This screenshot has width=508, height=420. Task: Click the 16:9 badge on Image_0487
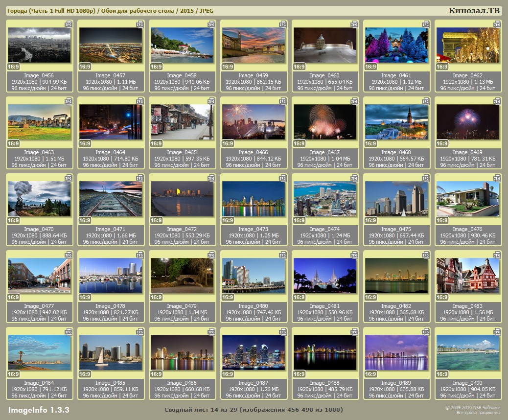click(x=228, y=374)
